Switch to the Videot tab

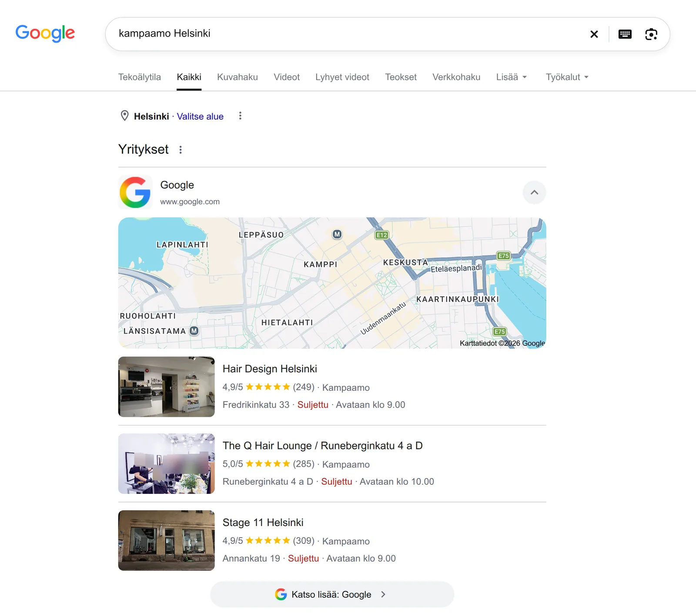[x=287, y=77]
